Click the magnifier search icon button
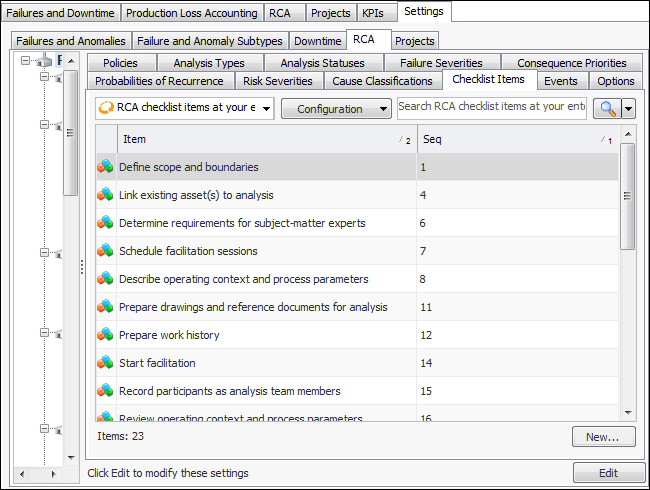Image resolution: width=650 pixels, height=490 pixels. [606, 108]
